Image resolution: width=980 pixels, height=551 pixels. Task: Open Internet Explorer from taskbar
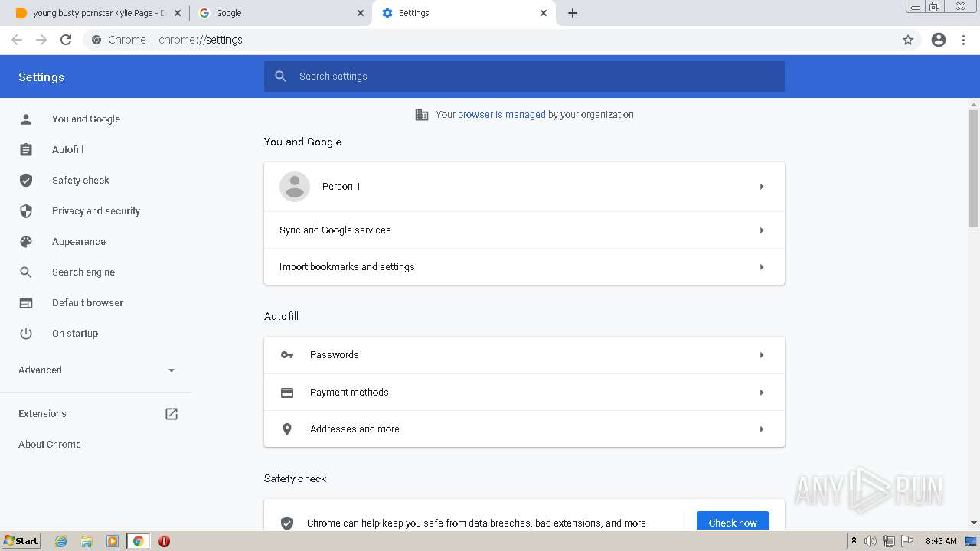[61, 541]
